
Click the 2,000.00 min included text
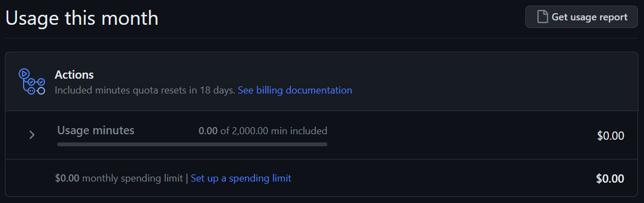coord(279,131)
